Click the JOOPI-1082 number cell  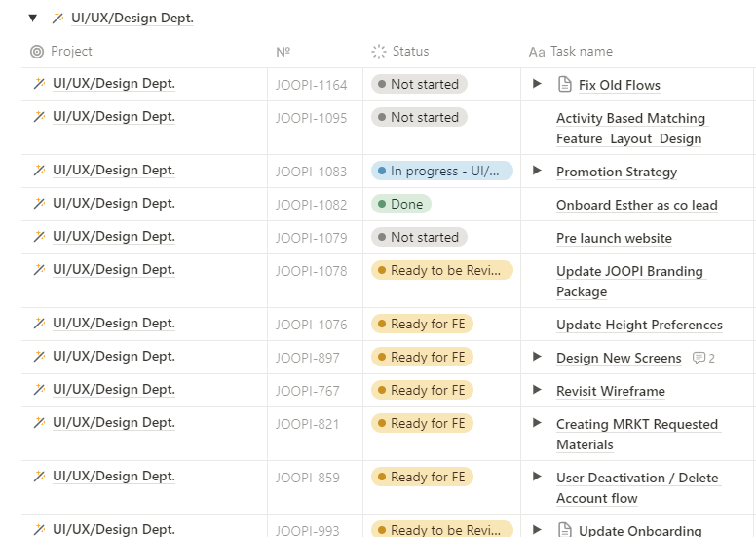(316, 205)
